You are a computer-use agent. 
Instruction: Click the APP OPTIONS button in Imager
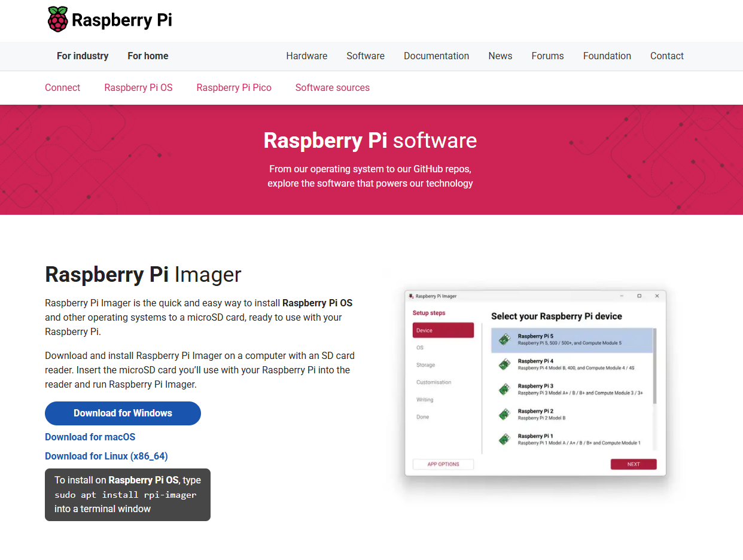click(x=443, y=464)
